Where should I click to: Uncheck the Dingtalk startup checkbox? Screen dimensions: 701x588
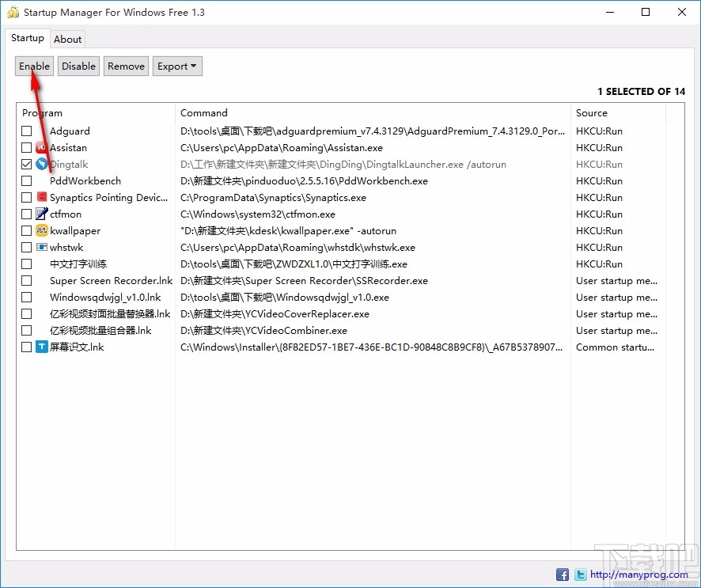click(x=26, y=164)
